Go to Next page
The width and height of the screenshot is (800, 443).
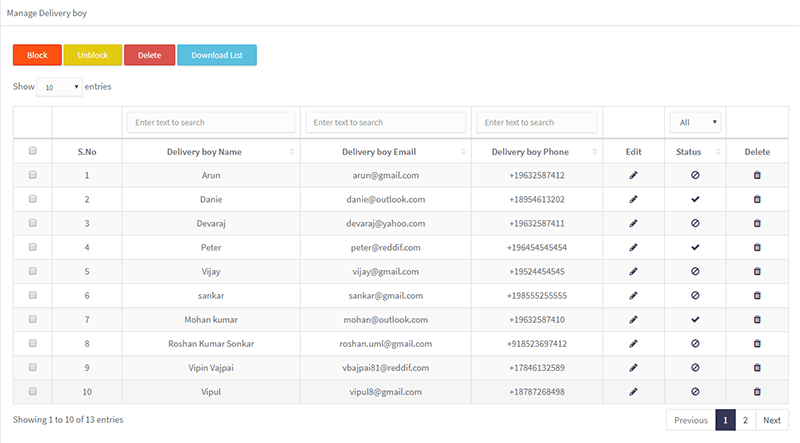772,420
